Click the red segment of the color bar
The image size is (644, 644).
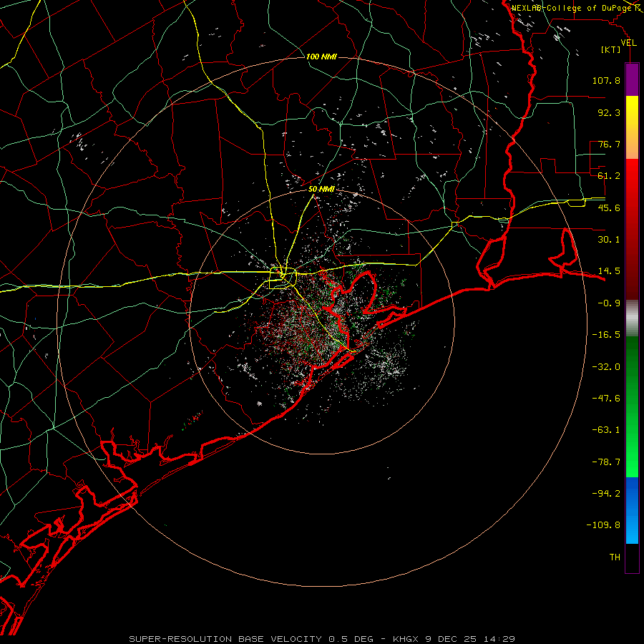click(632, 229)
